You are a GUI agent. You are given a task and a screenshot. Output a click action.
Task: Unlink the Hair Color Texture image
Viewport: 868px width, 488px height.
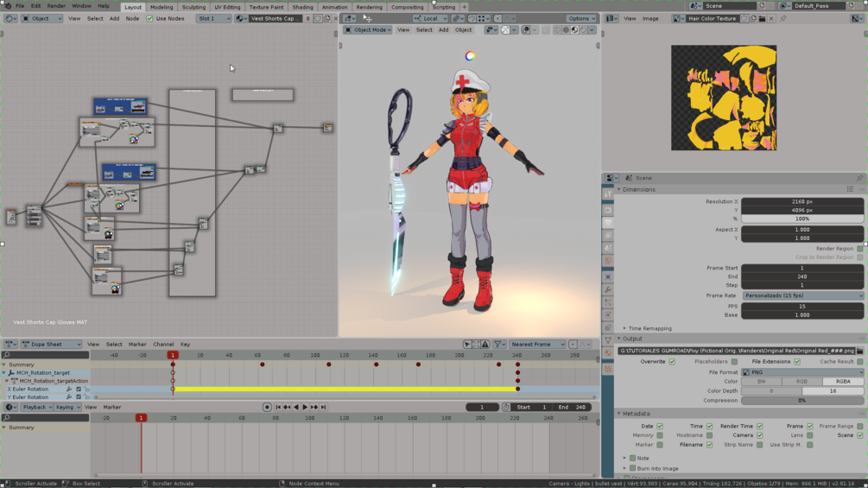tap(771, 18)
